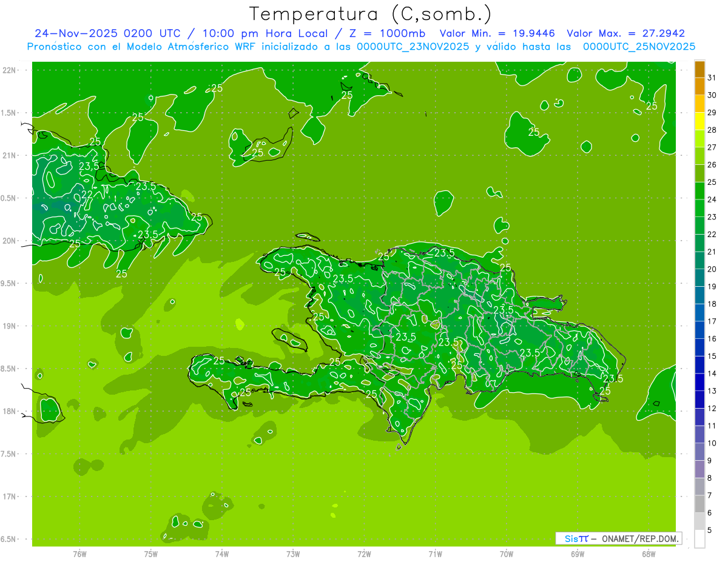Image resolution: width=728 pixels, height=562 pixels.
Task: Pick the green swatch between legend values 24 and 25
Action: pyautogui.click(x=699, y=190)
